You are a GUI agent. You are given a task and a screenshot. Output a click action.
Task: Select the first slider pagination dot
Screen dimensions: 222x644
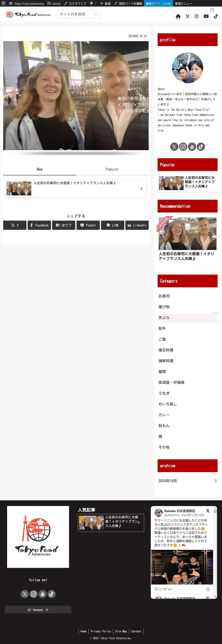(x=72, y=146)
